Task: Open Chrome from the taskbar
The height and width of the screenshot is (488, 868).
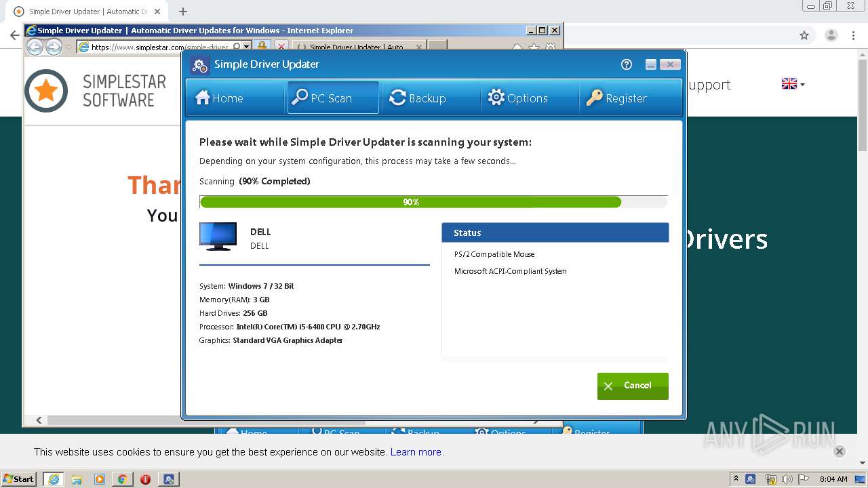Action: (x=122, y=479)
